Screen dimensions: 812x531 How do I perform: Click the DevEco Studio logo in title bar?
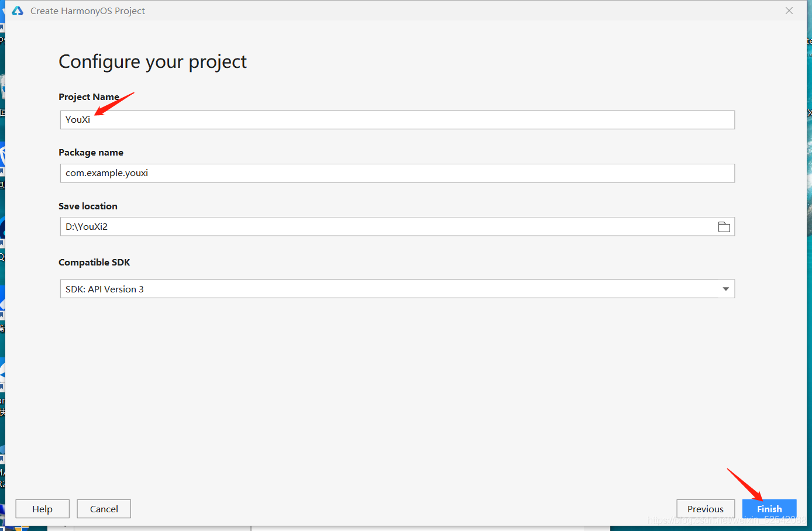pyautogui.click(x=18, y=11)
